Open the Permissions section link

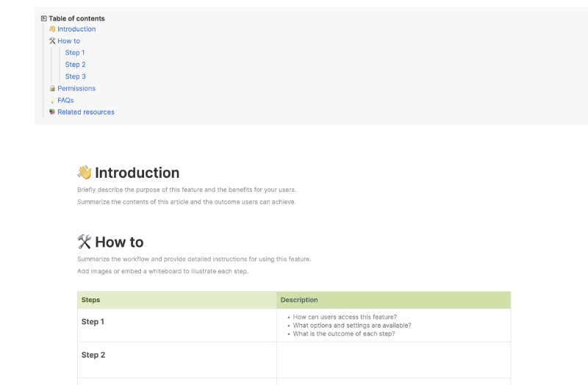click(76, 89)
